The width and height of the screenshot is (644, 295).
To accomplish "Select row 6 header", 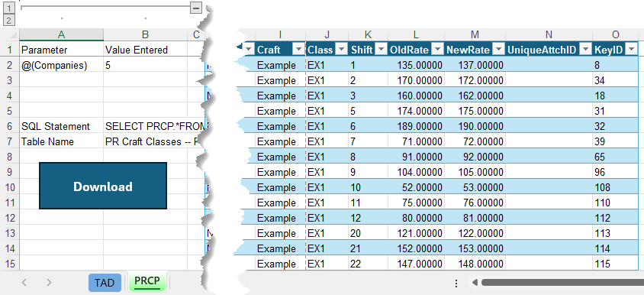I will point(9,126).
